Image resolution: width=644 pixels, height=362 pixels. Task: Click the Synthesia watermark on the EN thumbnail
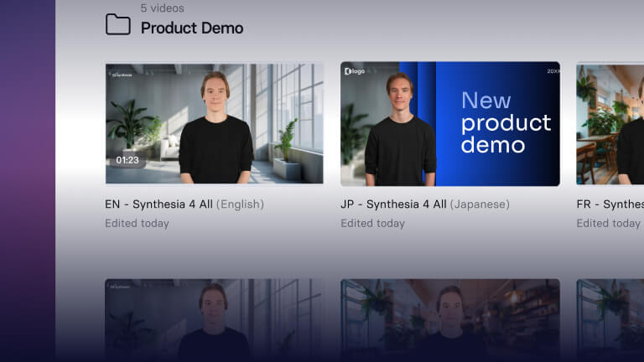click(122, 75)
